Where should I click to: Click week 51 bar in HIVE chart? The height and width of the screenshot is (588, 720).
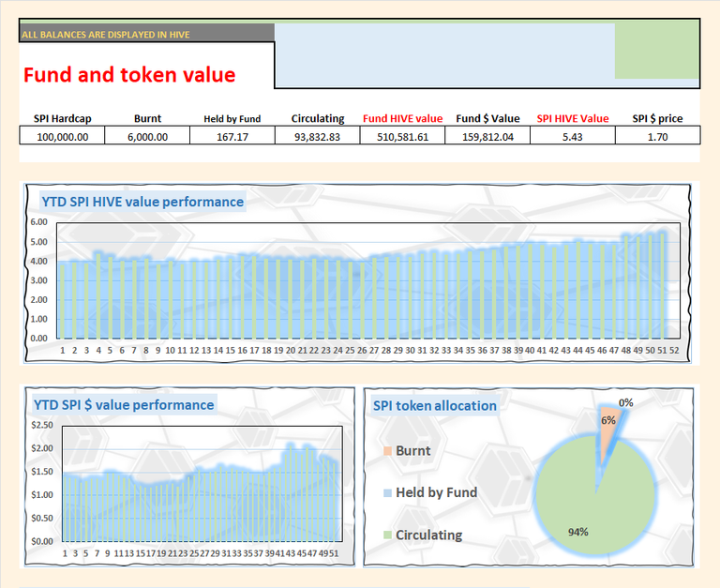click(662, 286)
